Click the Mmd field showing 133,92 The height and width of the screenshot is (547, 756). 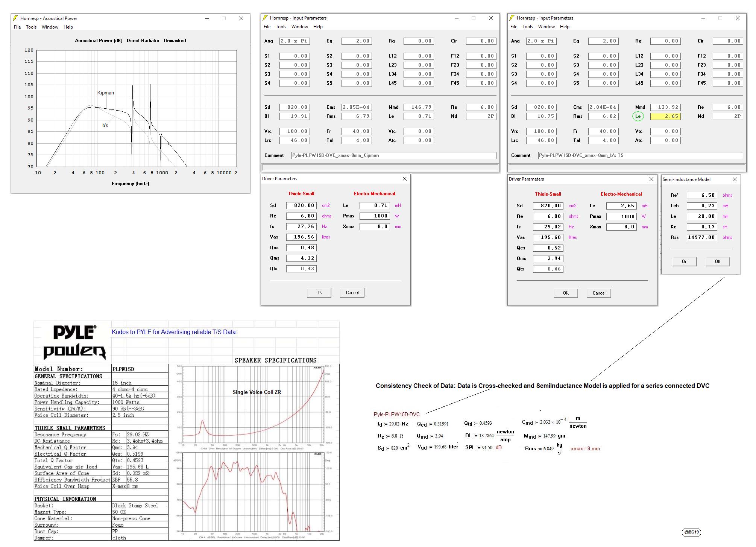pyautogui.click(x=665, y=107)
